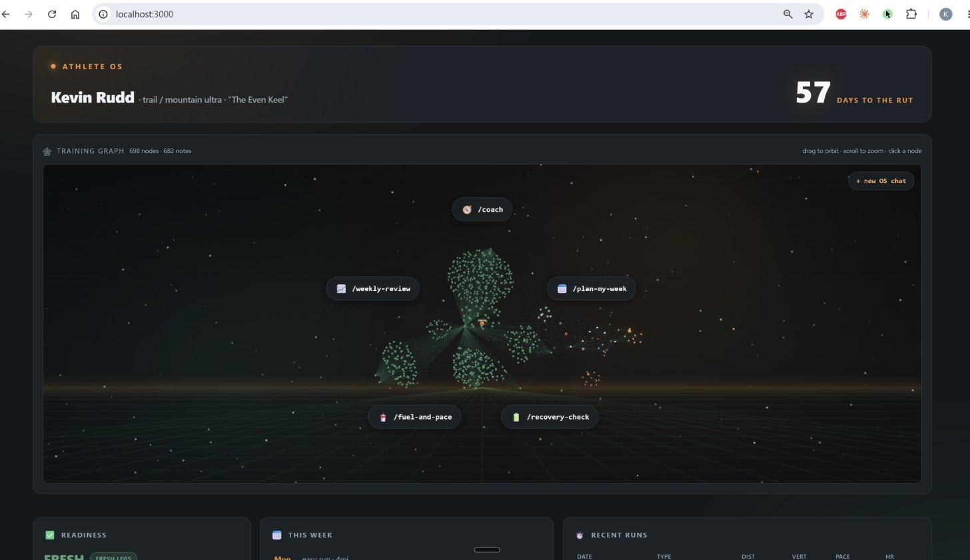
Task: Click the Readiness checkmark icon
Action: click(50, 535)
